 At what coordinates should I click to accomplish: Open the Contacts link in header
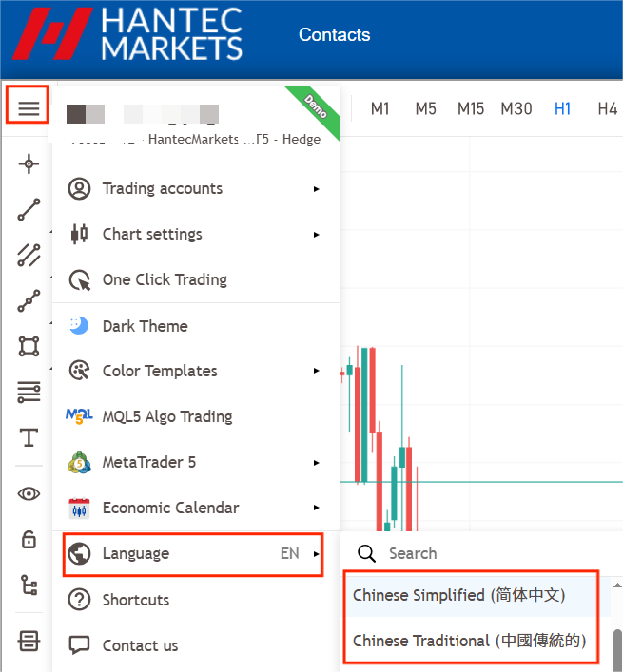[x=335, y=35]
